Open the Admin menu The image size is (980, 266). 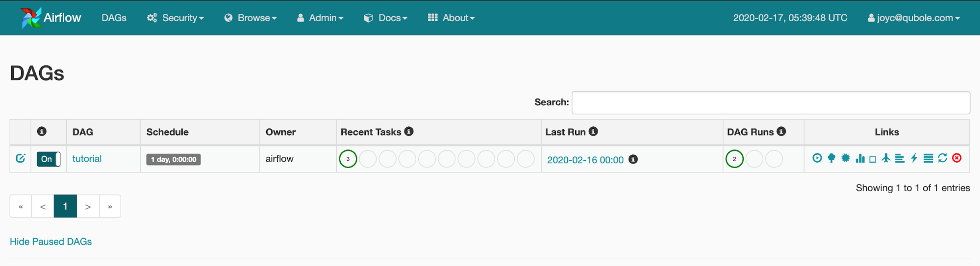tap(320, 18)
